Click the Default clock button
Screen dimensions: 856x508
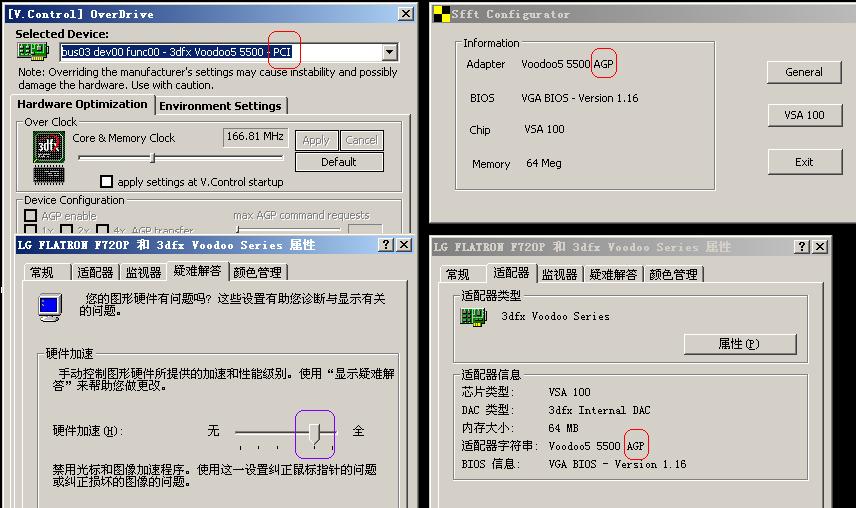coord(339,162)
